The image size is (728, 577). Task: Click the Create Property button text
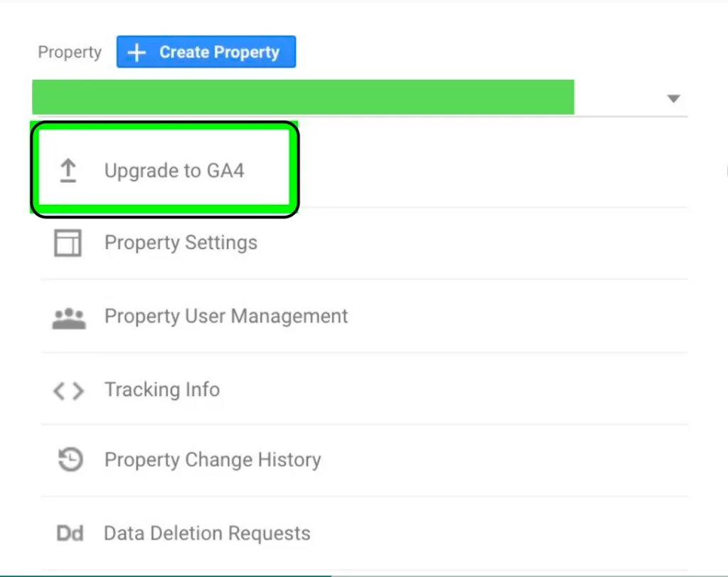pyautogui.click(x=220, y=52)
